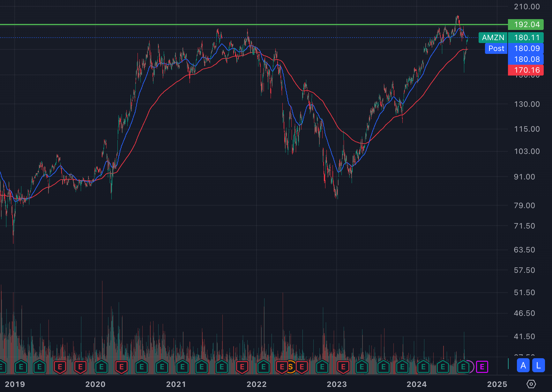
Task: Open the early 2019 green earnings marker
Action: pos(21,367)
